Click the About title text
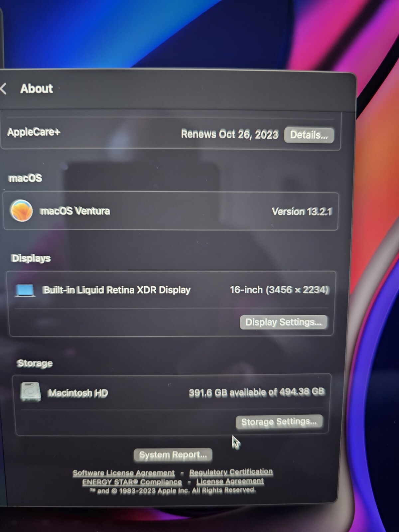The image size is (399, 532). click(37, 88)
